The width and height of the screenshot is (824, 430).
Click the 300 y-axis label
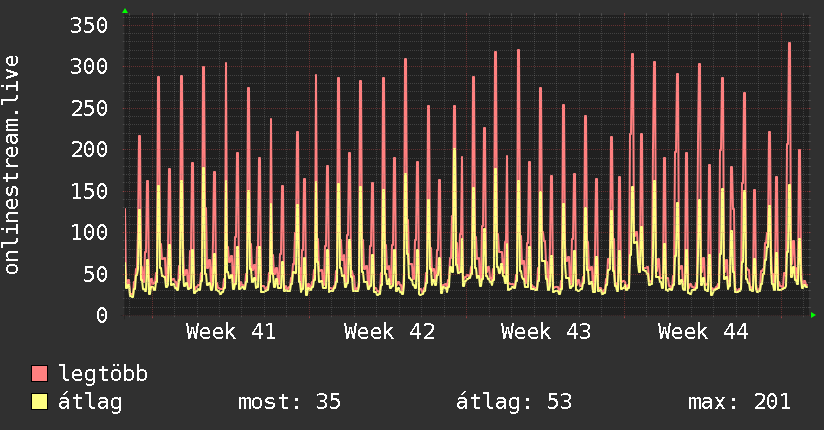(89, 67)
